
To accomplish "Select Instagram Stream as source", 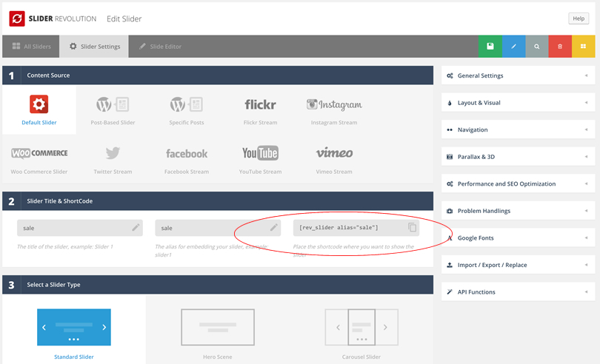I will [x=334, y=110].
